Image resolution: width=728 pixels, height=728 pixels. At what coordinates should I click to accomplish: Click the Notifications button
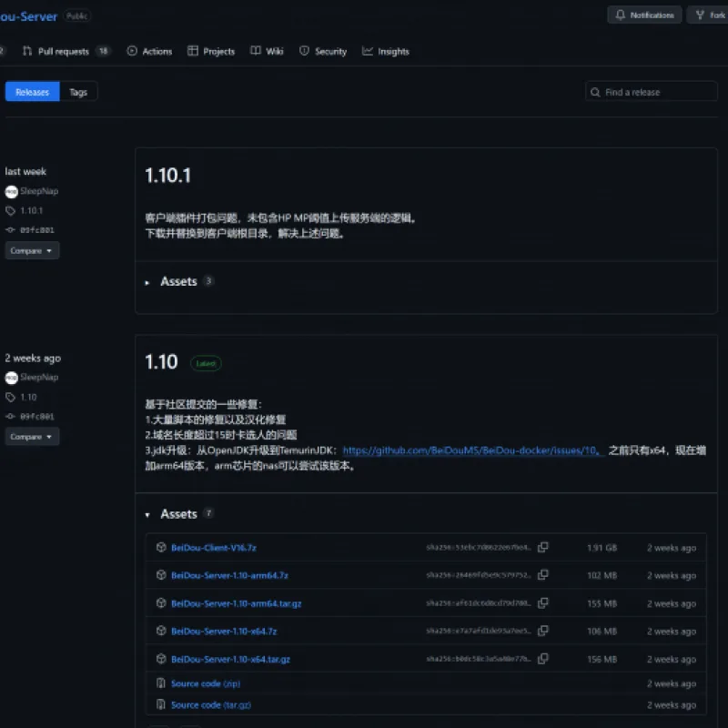[644, 15]
